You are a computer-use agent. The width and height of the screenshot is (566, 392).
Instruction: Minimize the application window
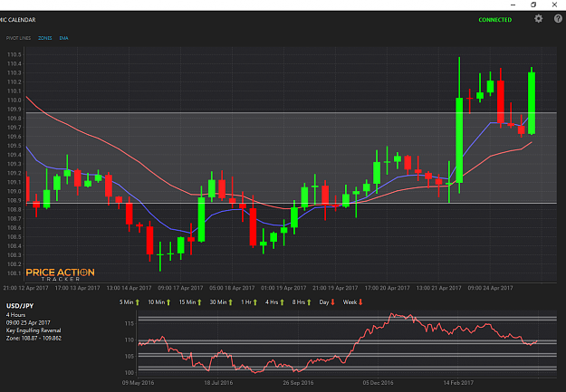513,5
